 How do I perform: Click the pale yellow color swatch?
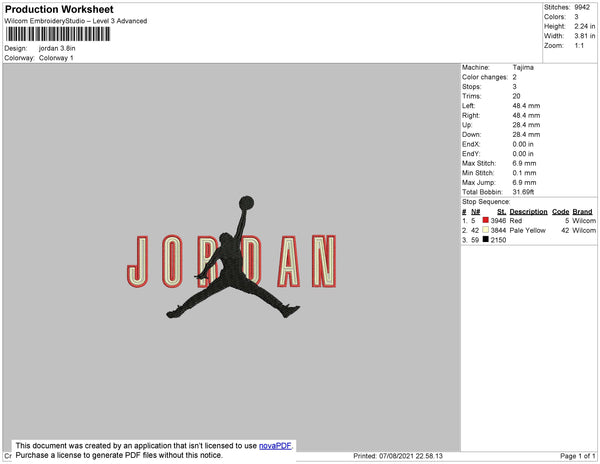[485, 230]
